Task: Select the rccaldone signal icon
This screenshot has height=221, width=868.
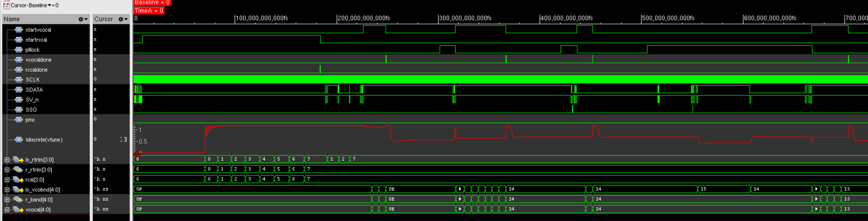Action: point(19,70)
